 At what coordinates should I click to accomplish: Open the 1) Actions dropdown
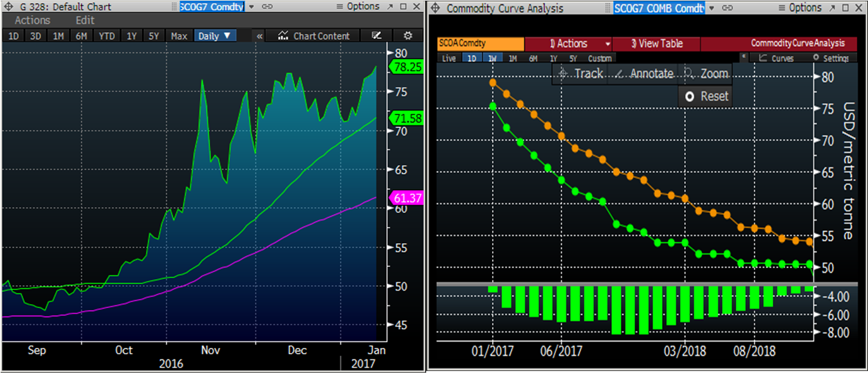568,44
